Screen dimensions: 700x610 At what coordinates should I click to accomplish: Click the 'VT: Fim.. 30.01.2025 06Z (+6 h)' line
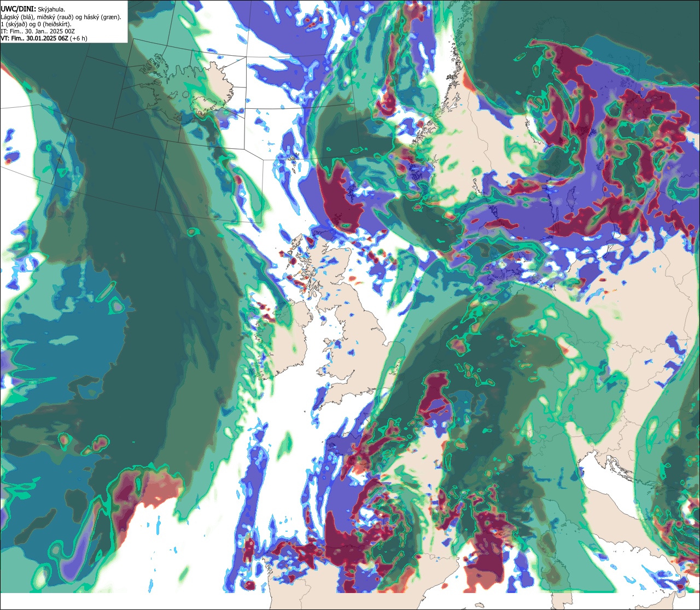click(x=44, y=38)
